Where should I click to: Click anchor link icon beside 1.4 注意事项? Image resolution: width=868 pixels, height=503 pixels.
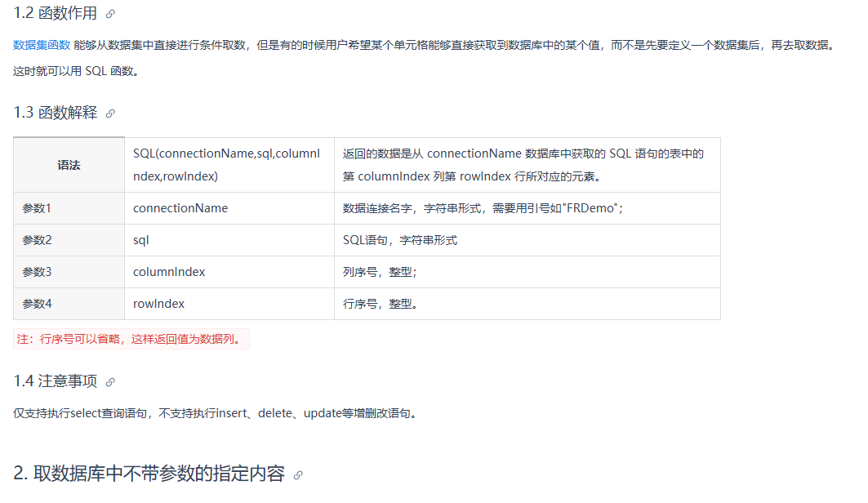[x=110, y=382]
